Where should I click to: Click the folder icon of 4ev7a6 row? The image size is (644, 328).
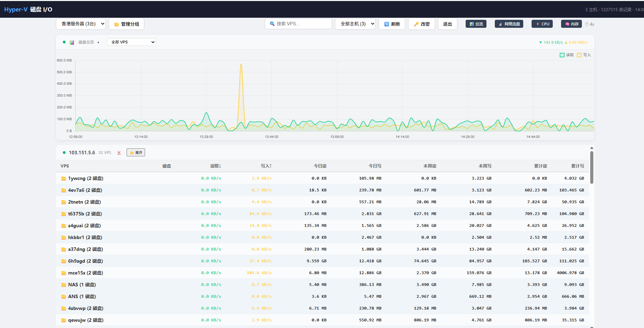(63, 190)
